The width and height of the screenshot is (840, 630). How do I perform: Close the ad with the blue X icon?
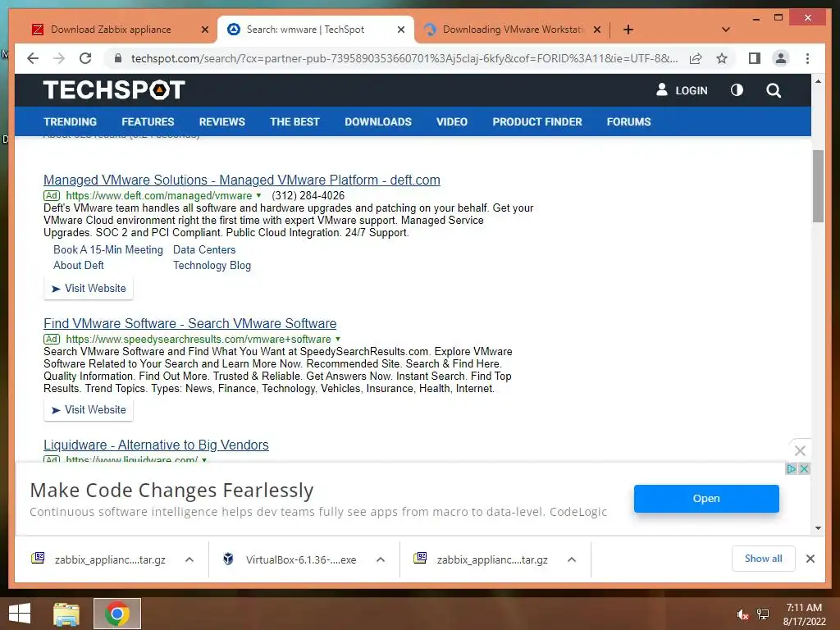(x=804, y=468)
